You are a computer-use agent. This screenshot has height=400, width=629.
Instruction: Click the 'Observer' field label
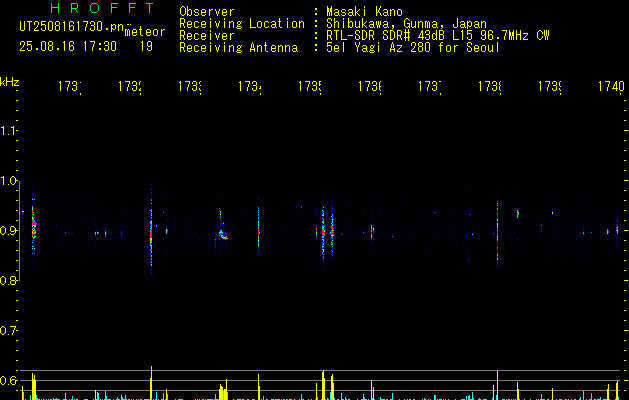point(207,12)
